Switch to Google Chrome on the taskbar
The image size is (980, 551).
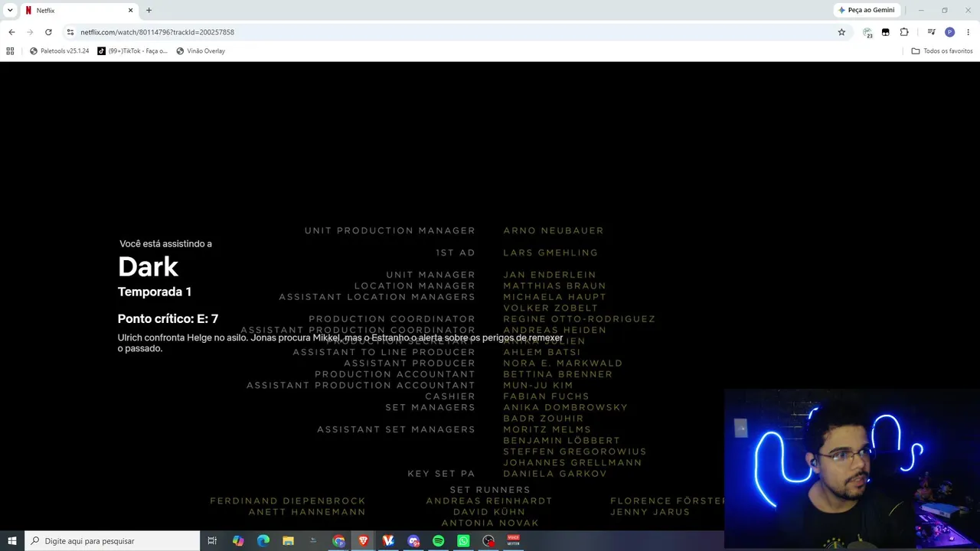338,541
